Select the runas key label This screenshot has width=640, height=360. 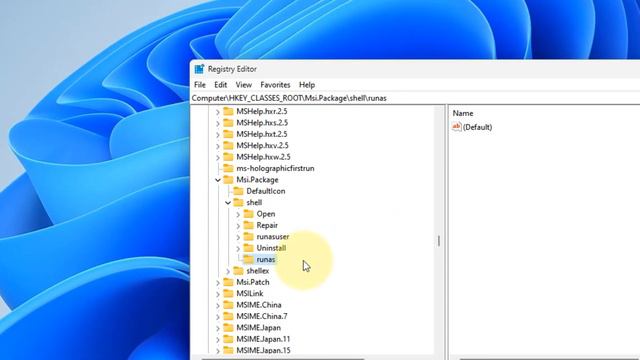(266, 260)
